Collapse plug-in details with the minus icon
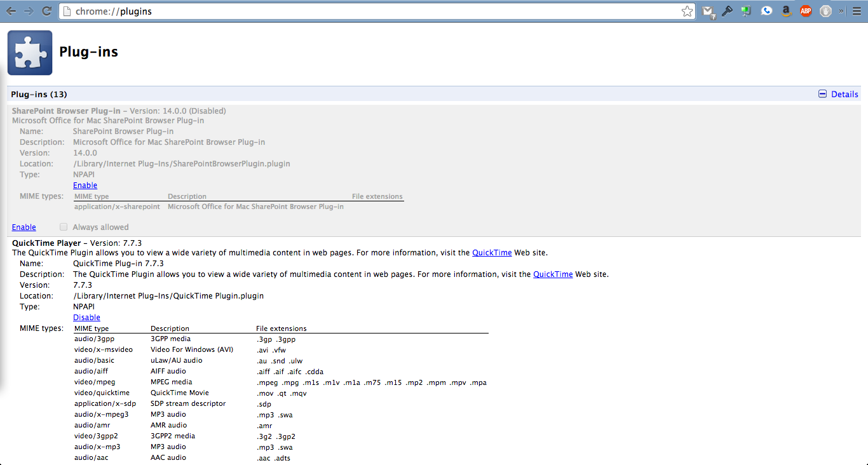The height and width of the screenshot is (465, 868). [x=823, y=94]
